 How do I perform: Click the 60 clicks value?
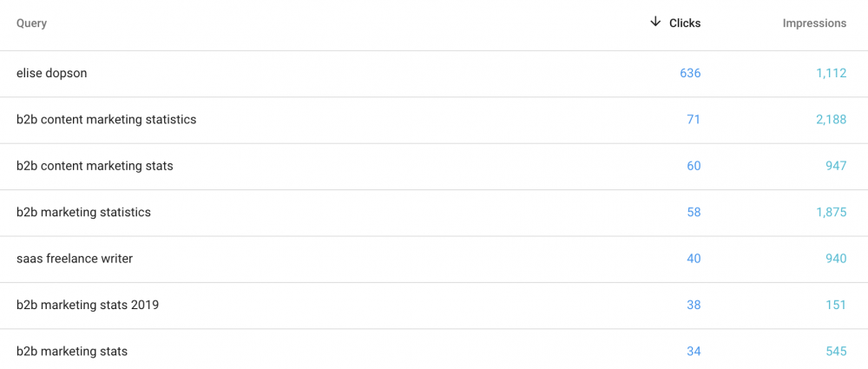[x=694, y=166]
